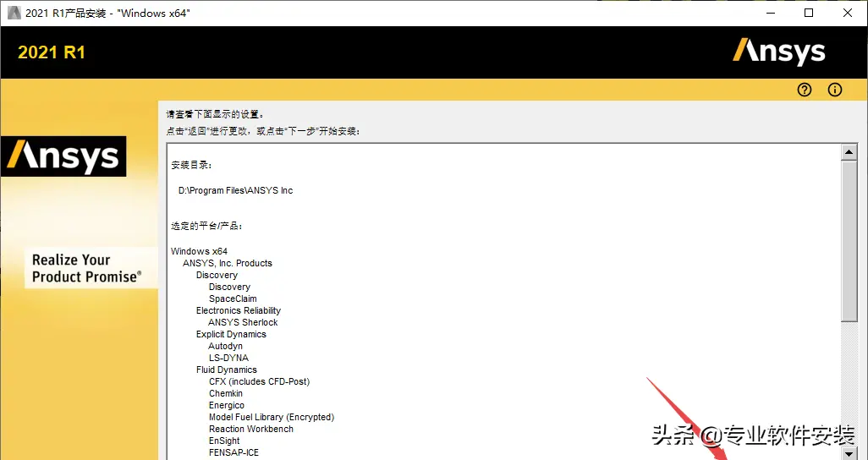The width and height of the screenshot is (868, 460).
Task: Click the Fluid Dynamics line
Action: (227, 370)
